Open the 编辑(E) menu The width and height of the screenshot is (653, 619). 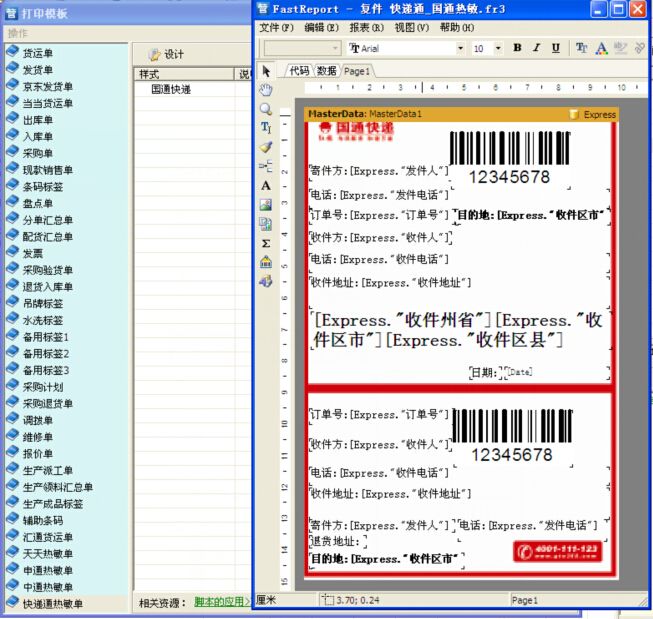(322, 27)
